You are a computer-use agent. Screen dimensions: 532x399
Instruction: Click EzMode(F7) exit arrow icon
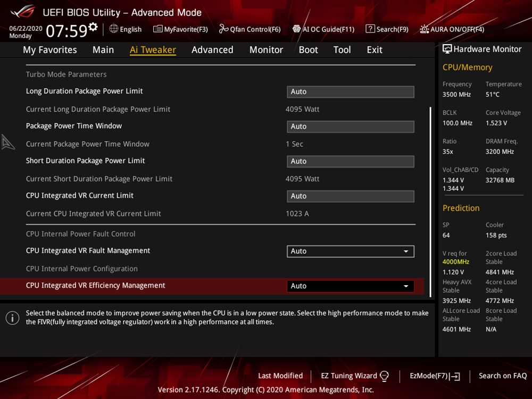pos(455,376)
